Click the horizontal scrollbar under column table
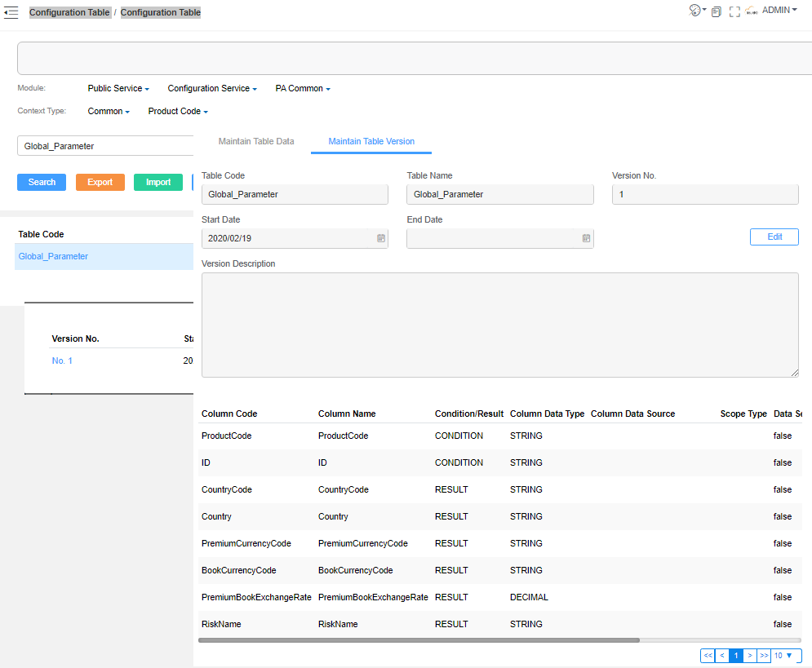The image size is (812, 668). pyautogui.click(x=419, y=640)
